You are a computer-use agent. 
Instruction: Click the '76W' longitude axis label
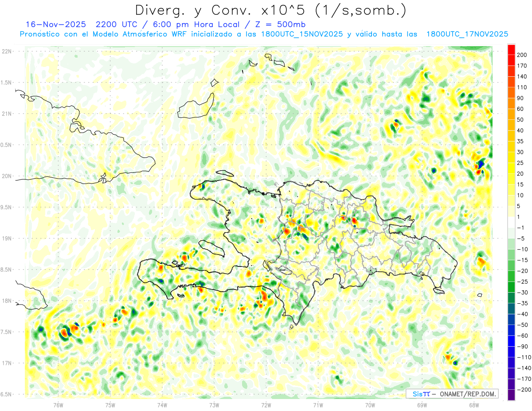pos(58,405)
